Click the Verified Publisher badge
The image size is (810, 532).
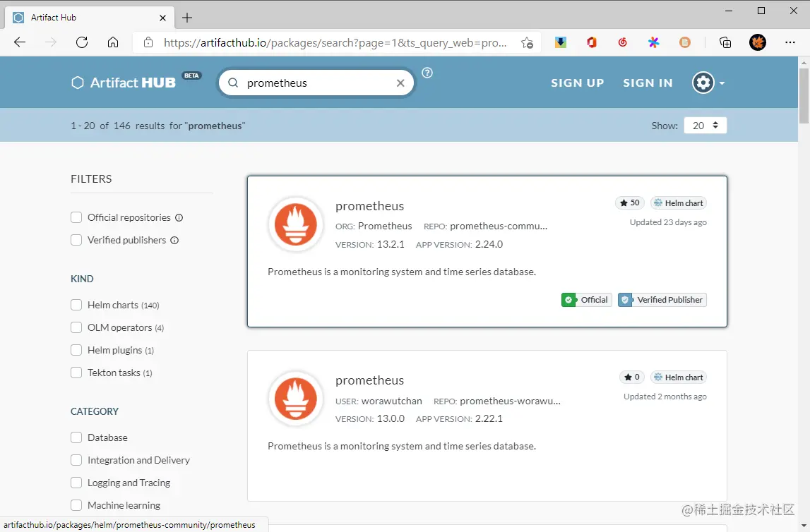point(662,300)
